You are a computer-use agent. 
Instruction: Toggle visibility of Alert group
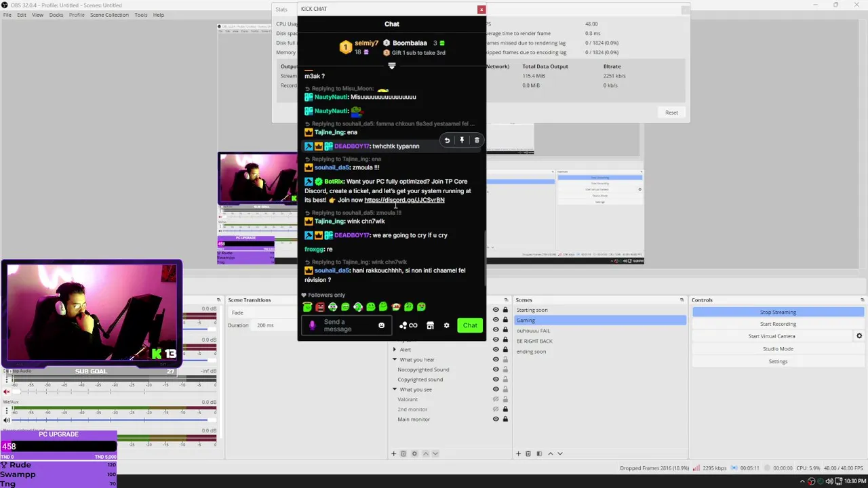click(496, 350)
